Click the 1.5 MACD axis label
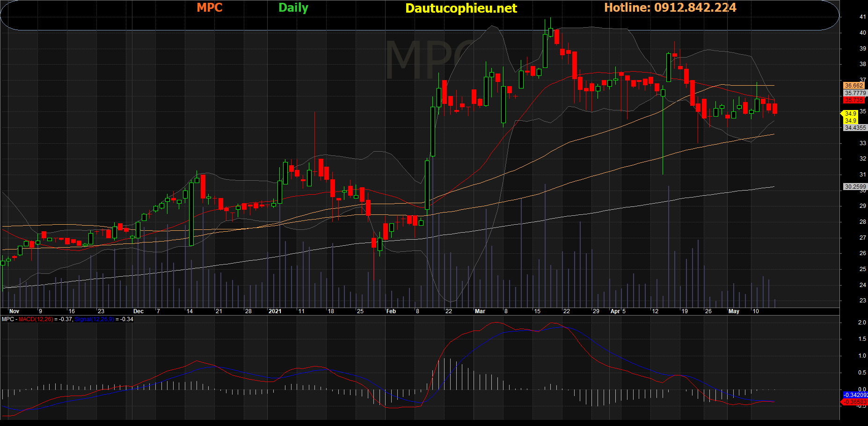 coord(862,339)
